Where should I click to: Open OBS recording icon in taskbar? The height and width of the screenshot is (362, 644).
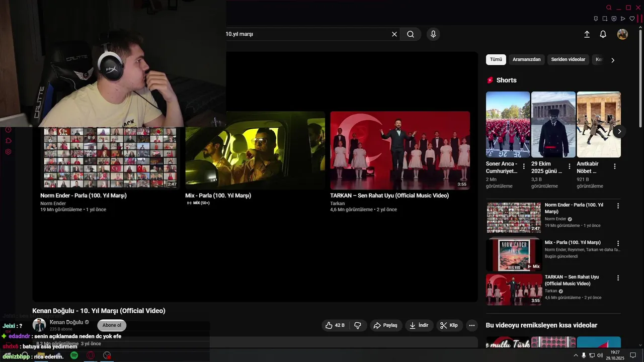click(107, 355)
